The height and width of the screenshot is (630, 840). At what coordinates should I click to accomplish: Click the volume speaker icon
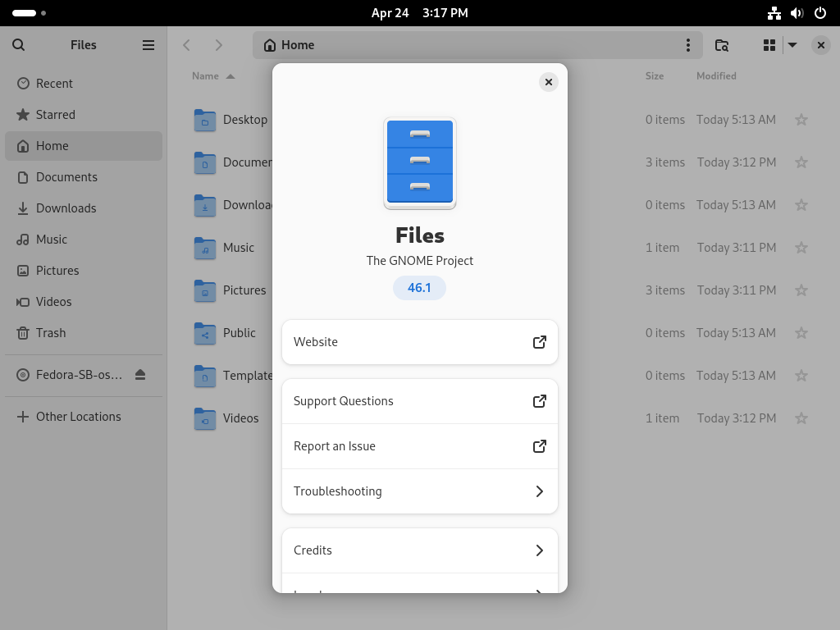[797, 13]
